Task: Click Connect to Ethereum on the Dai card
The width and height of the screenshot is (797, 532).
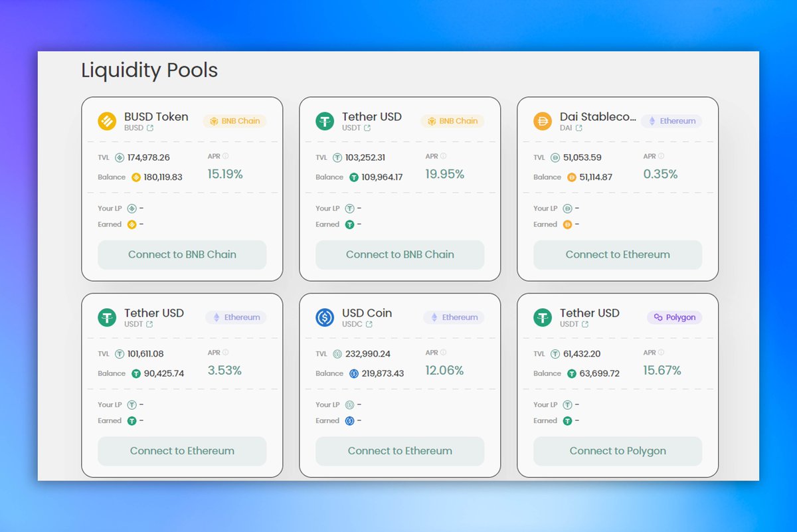Action: 617,255
